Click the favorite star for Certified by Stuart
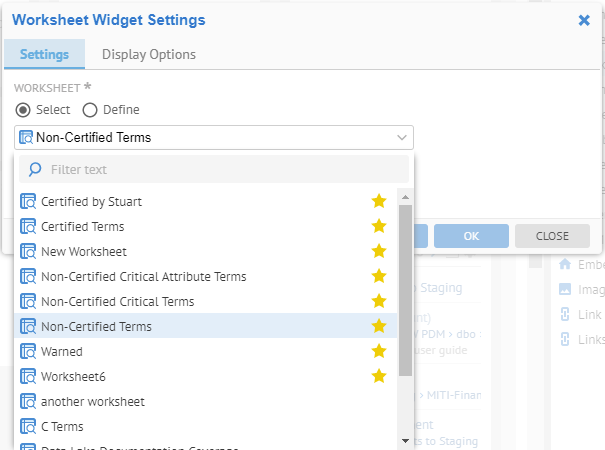Viewport: 605px width, 450px height. pyautogui.click(x=379, y=201)
